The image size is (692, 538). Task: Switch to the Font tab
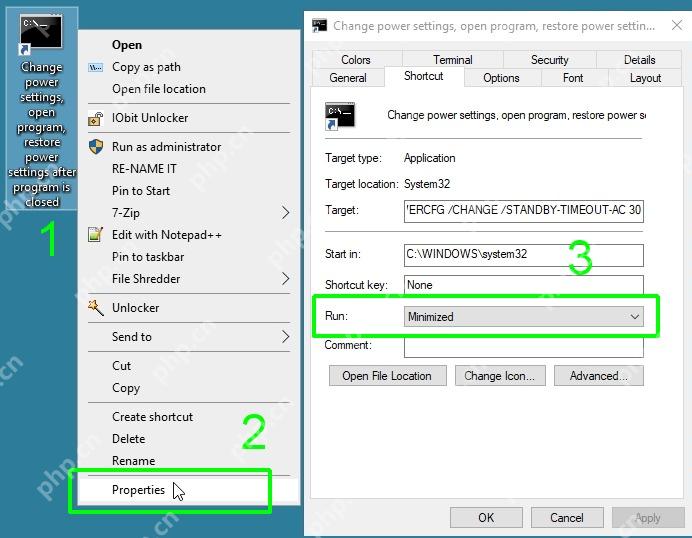(573, 78)
